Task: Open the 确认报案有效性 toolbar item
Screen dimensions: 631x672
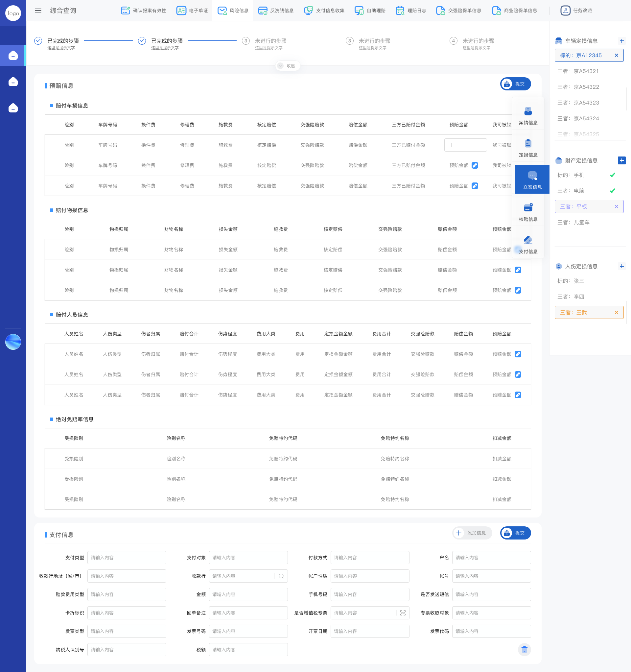Action: click(x=144, y=11)
